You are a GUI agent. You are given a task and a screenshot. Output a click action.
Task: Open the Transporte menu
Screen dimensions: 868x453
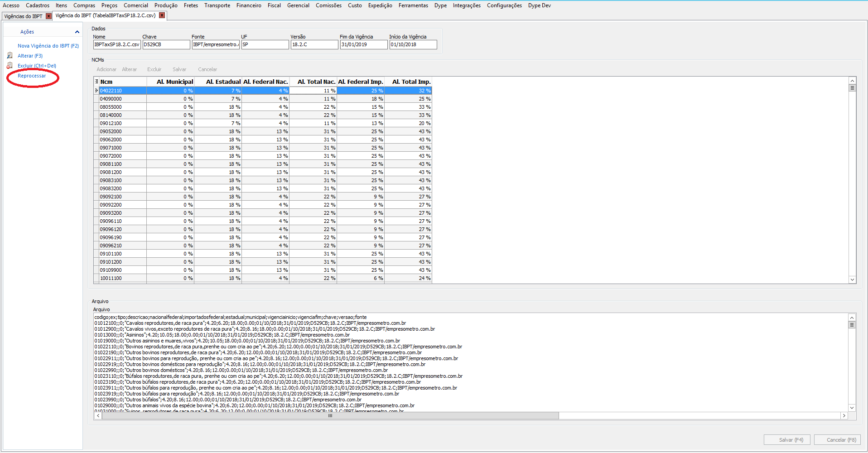pyautogui.click(x=217, y=5)
